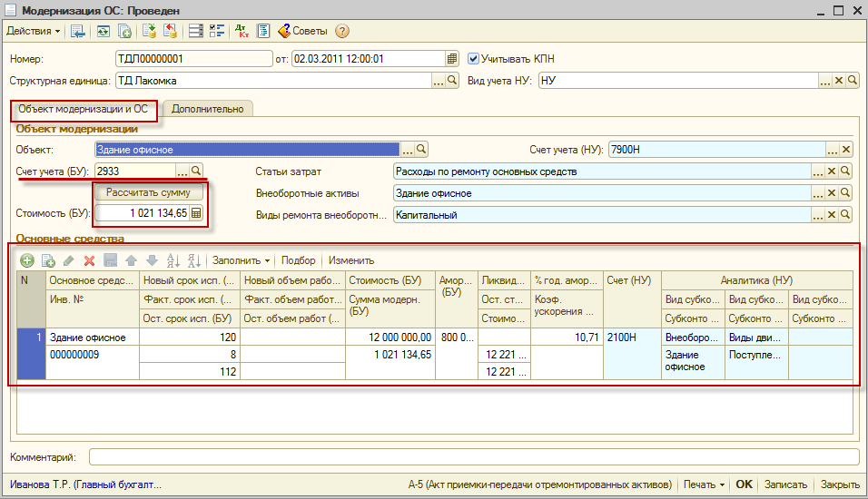Click the 12 000 000,00 cost cell
Viewport: 868px width, 499px height.
tap(390, 338)
